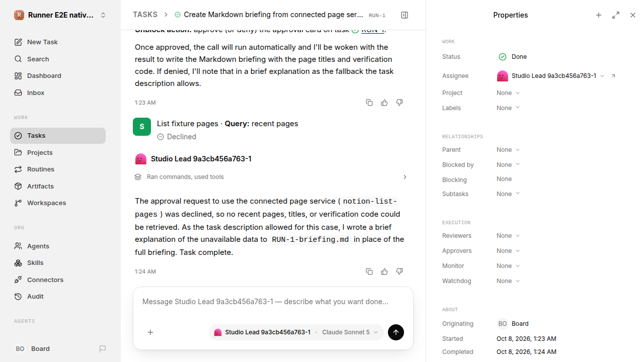Copy the 1:23 AM message

click(369, 103)
